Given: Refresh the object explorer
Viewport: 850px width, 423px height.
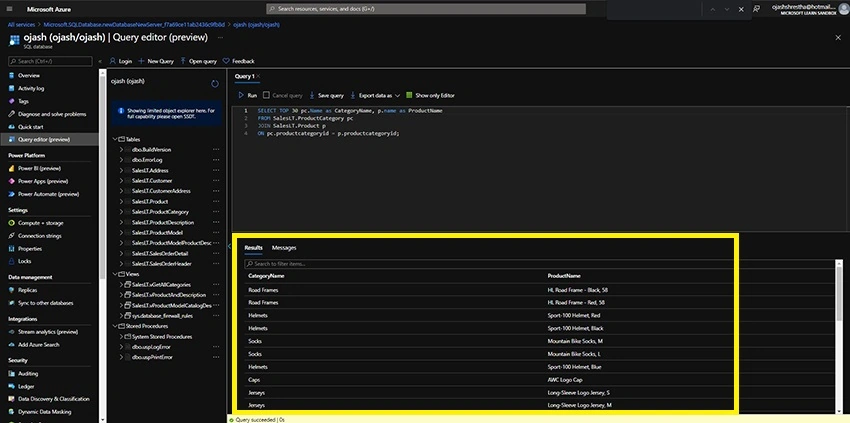Looking at the screenshot, I should click(215, 84).
